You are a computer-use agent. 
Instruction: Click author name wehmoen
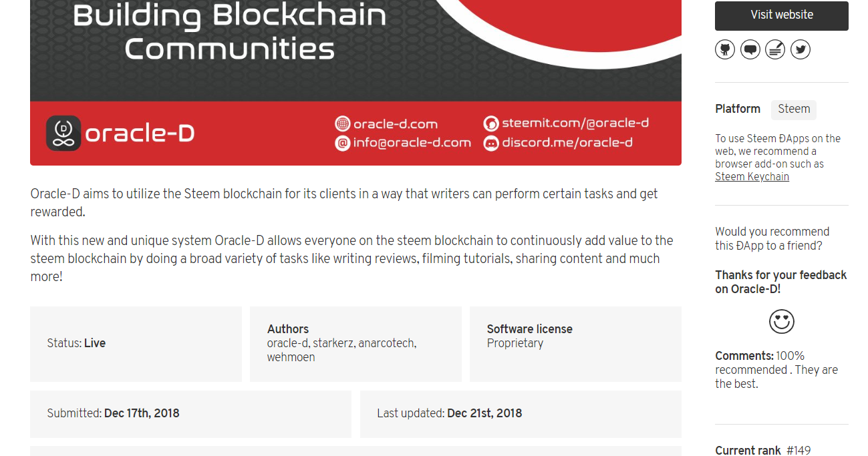tap(291, 357)
